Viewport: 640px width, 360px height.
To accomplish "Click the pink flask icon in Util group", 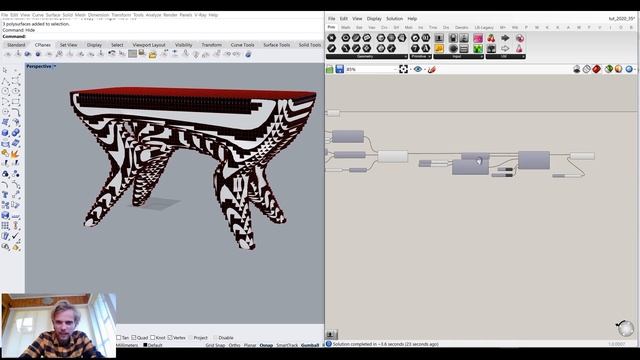I will point(519,49).
